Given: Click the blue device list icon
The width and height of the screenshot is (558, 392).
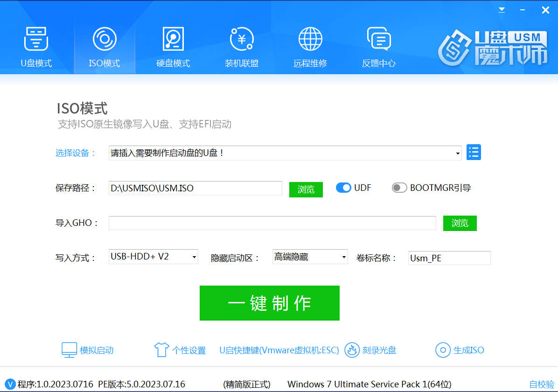Looking at the screenshot, I should pyautogui.click(x=474, y=152).
